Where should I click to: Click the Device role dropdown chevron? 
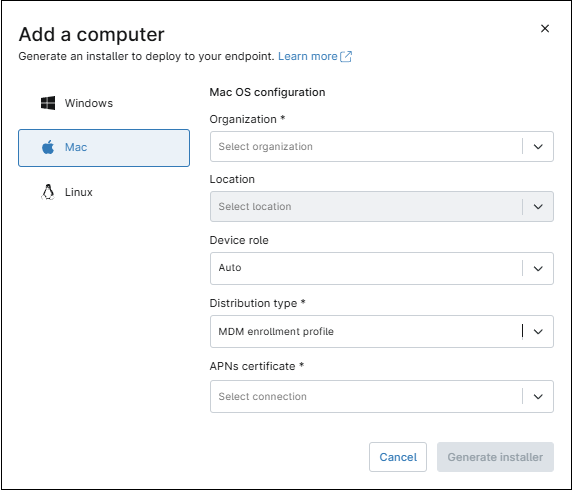[538, 269]
